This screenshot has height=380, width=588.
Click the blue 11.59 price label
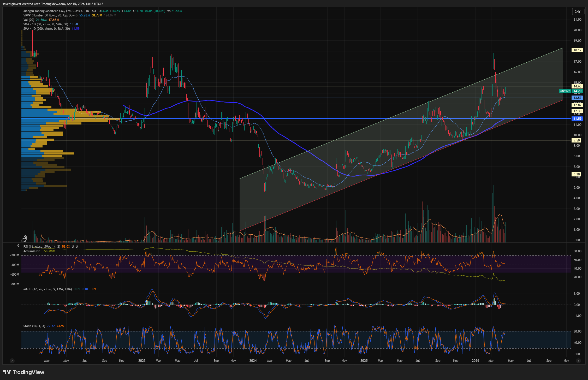[577, 119]
